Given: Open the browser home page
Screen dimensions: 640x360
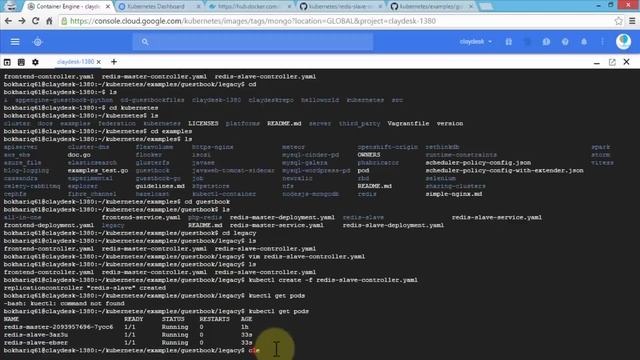Looking at the screenshot, I should click(x=49, y=21).
